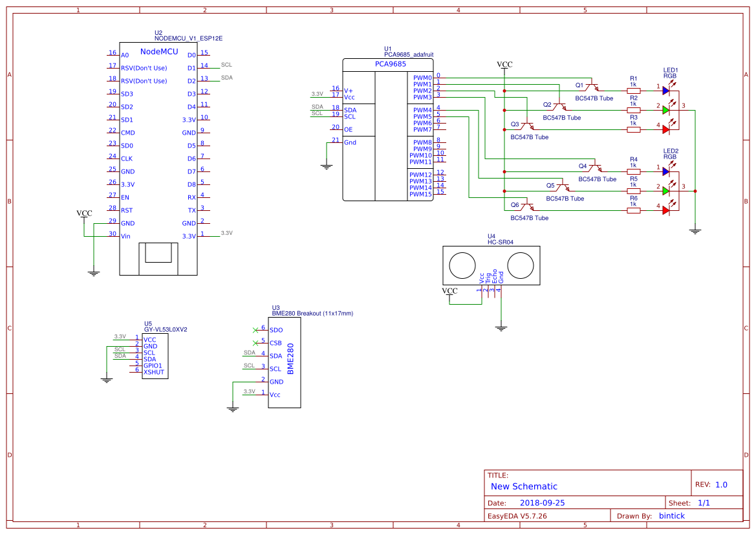Image resolution: width=756 pixels, height=535 pixels.
Task: Select transistor Q1 symbol
Action: pyautogui.click(x=591, y=87)
